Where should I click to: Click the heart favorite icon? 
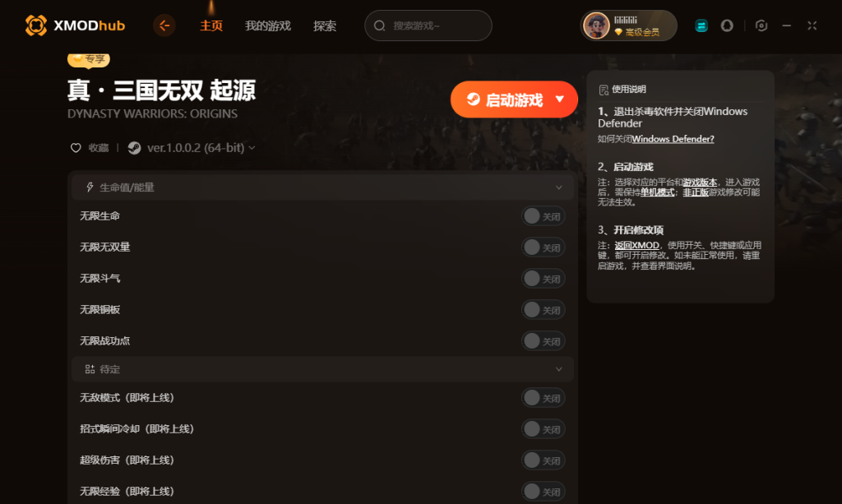[76, 148]
